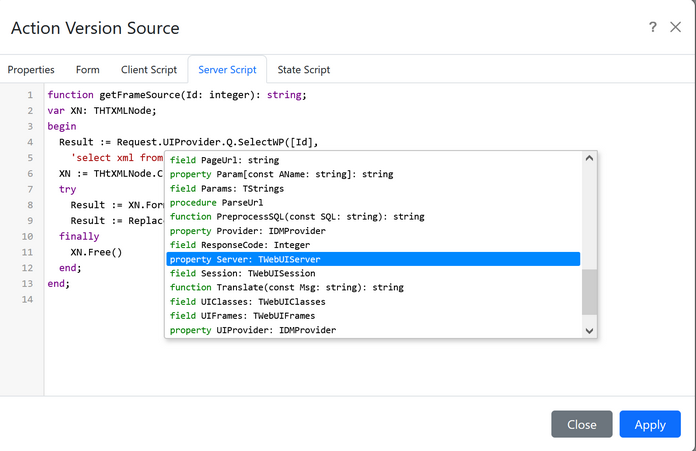This screenshot has height=451, width=696.
Task: Close the Action Version Source dialog
Action: coord(675,27)
